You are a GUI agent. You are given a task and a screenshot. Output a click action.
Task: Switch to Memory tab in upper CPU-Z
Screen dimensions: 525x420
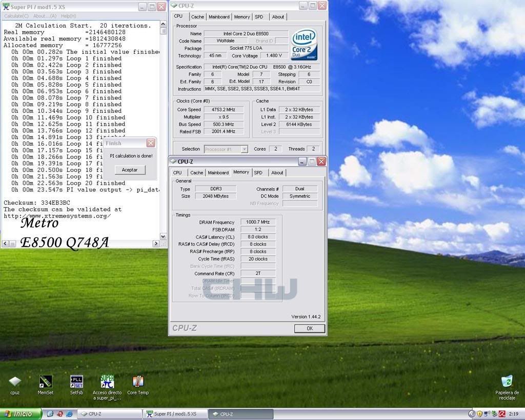(x=242, y=17)
